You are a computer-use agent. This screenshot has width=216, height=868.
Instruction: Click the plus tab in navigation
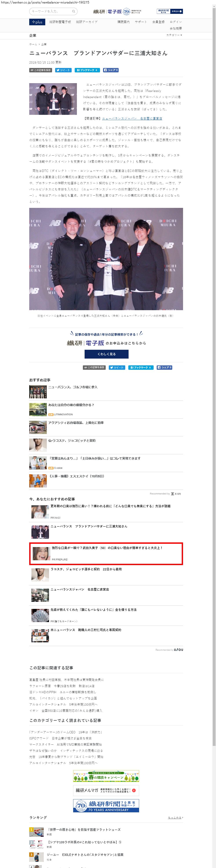point(37,22)
